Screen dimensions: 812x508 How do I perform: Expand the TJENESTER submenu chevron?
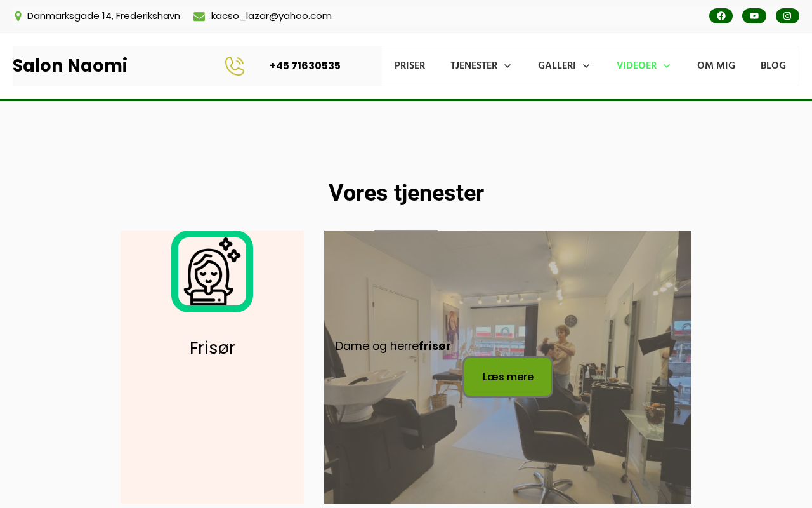[x=507, y=66]
